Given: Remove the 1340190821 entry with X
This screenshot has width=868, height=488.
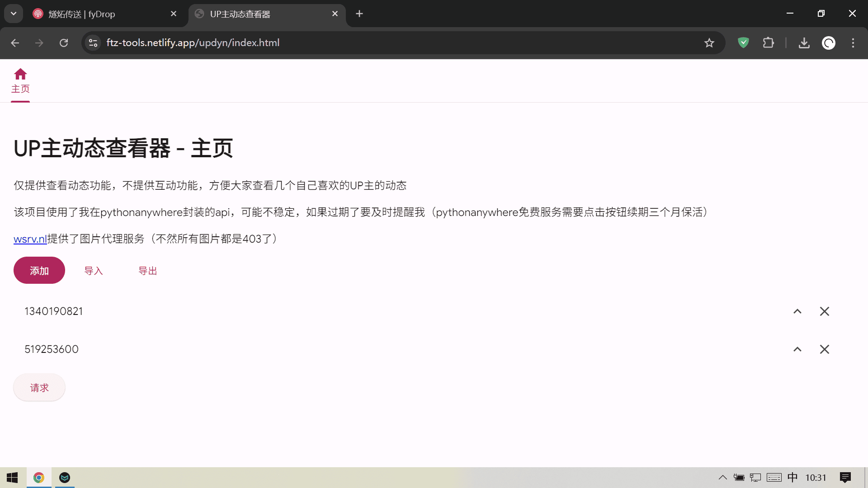Looking at the screenshot, I should coord(824,311).
